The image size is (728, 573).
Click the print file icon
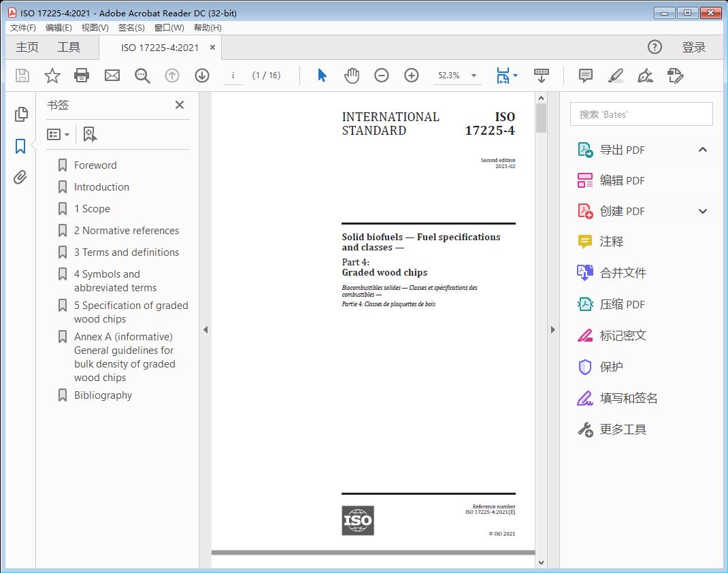pos(82,76)
